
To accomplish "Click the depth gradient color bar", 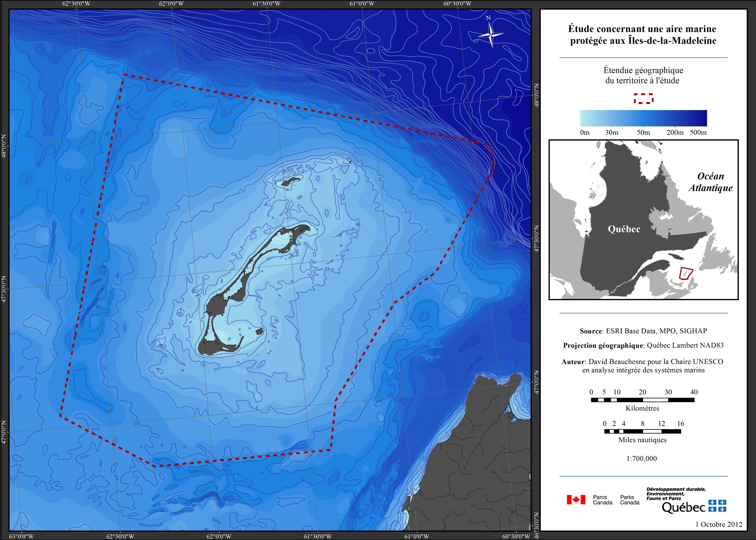I will [x=643, y=118].
